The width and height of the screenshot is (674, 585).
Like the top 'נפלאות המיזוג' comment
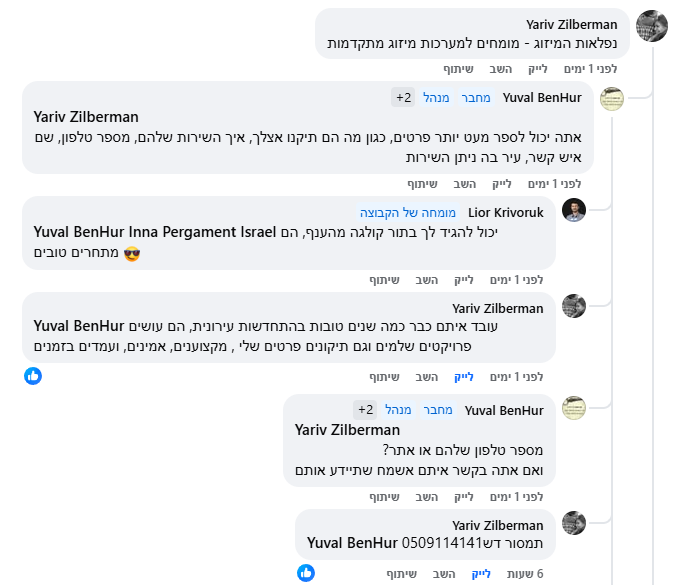click(539, 69)
